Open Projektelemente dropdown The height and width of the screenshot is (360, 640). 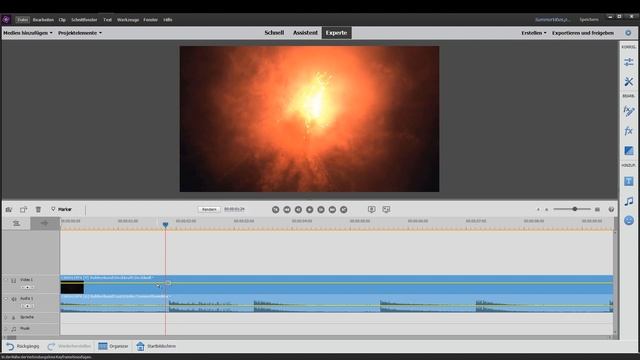click(x=80, y=33)
